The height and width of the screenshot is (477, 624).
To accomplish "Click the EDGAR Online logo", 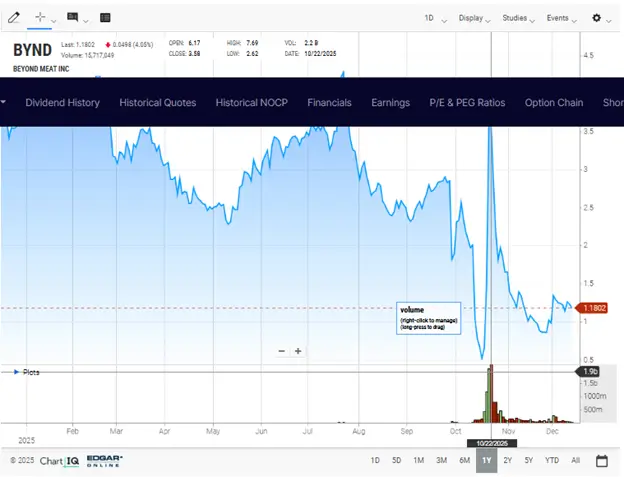I will (105, 461).
